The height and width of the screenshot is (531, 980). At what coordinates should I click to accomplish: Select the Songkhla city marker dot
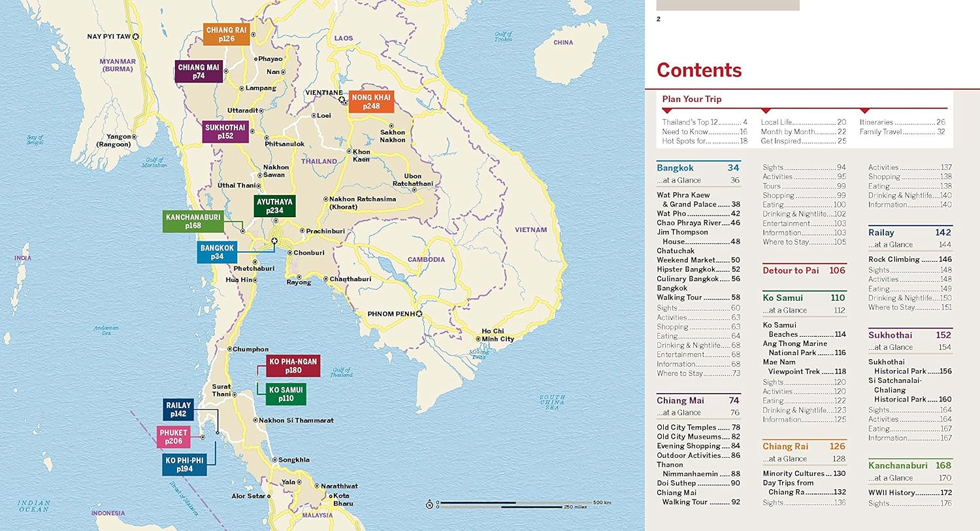pos(275,460)
